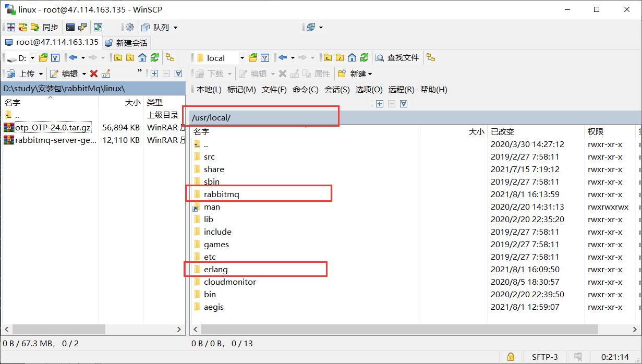Sort remote files by 已改变 column
642x364 pixels.
pos(536,132)
